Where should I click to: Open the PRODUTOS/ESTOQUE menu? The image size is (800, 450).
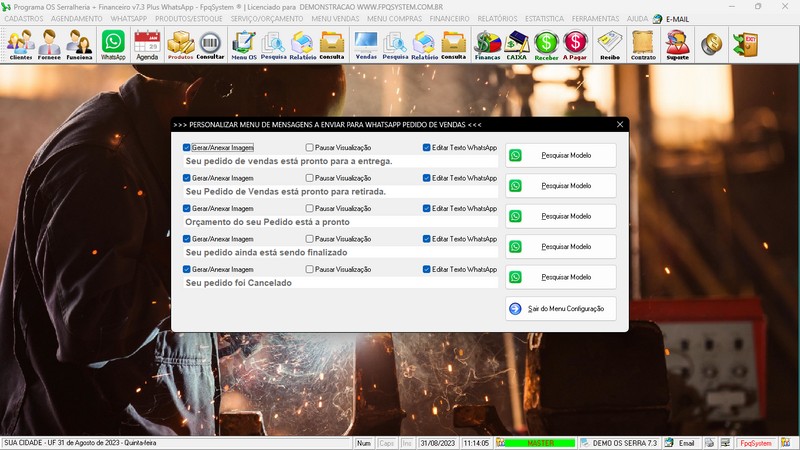click(x=189, y=19)
